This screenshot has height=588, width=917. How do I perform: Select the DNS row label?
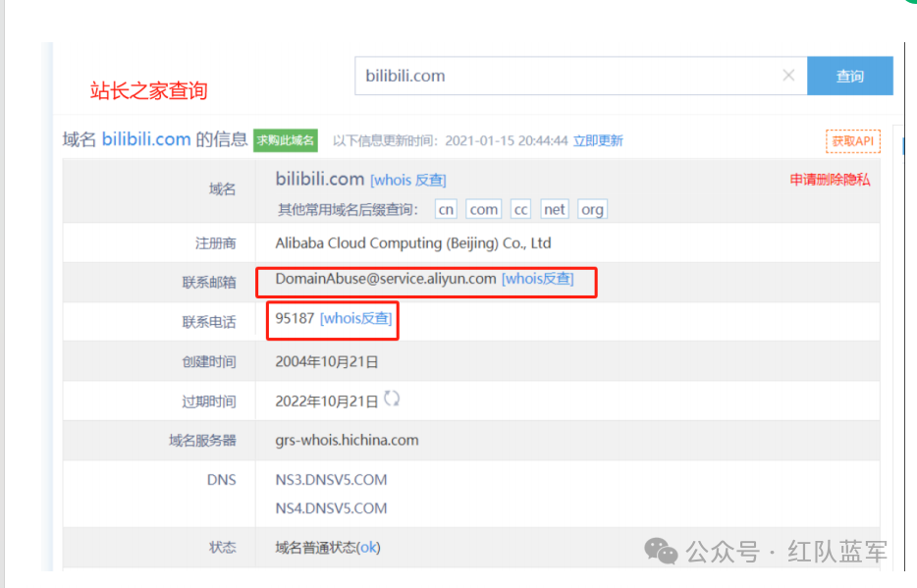click(222, 480)
